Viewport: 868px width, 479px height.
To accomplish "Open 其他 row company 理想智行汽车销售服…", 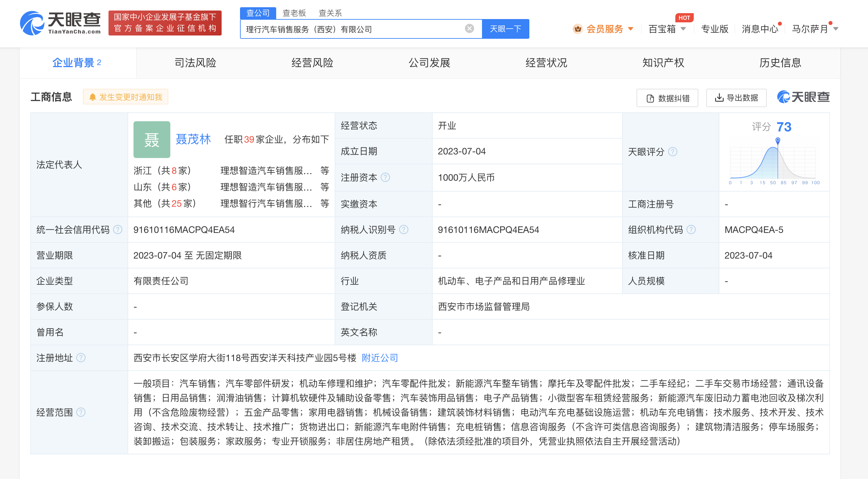I will click(266, 203).
